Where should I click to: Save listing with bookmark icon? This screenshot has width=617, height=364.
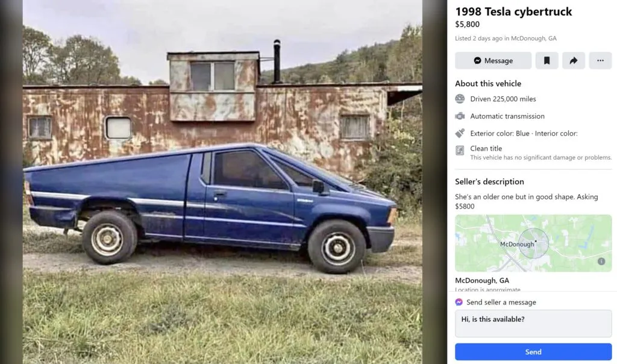tap(547, 61)
